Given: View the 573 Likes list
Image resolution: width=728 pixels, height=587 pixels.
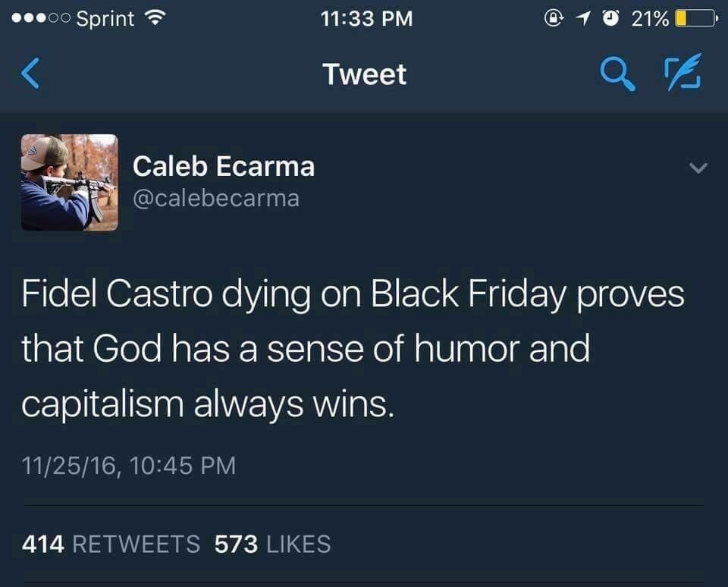Looking at the screenshot, I should [x=272, y=544].
